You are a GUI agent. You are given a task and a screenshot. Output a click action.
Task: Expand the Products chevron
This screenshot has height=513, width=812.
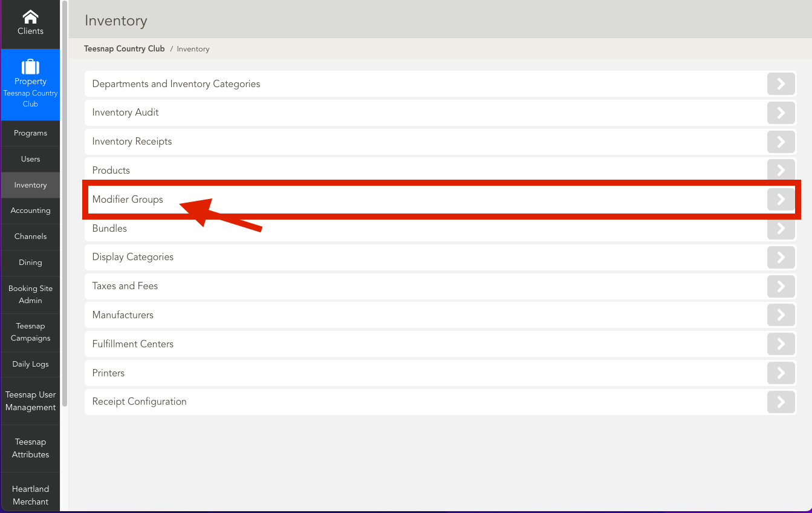click(781, 170)
